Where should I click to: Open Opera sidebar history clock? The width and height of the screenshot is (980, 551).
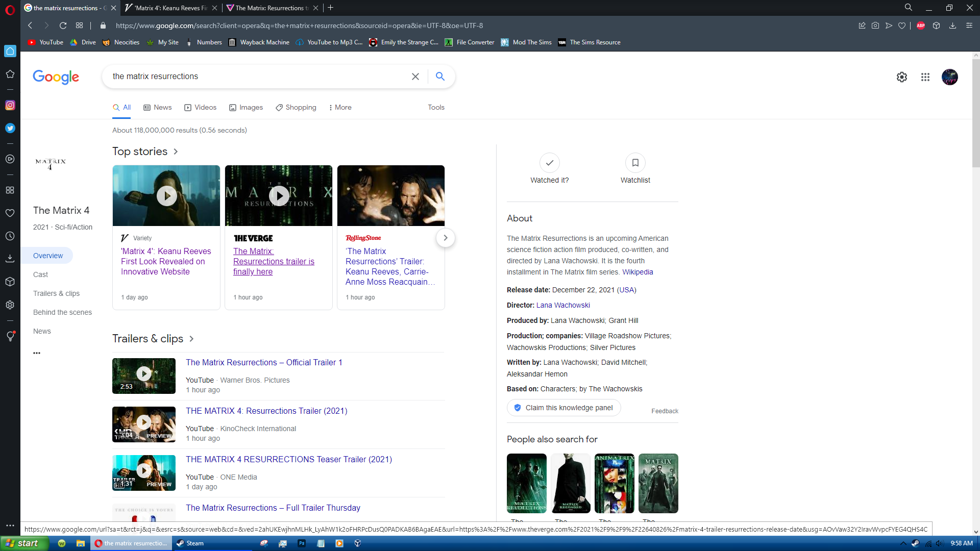[10, 236]
